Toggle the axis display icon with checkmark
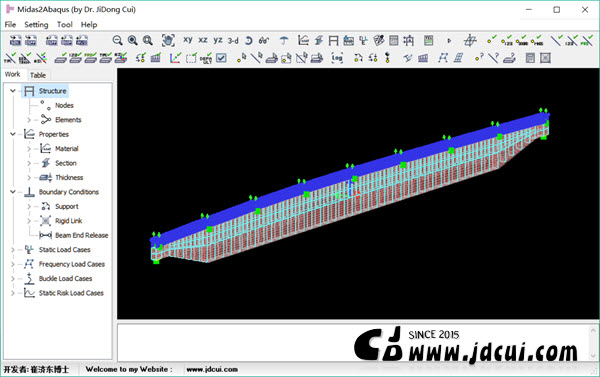The height and width of the screenshot is (377, 600). pos(175,58)
